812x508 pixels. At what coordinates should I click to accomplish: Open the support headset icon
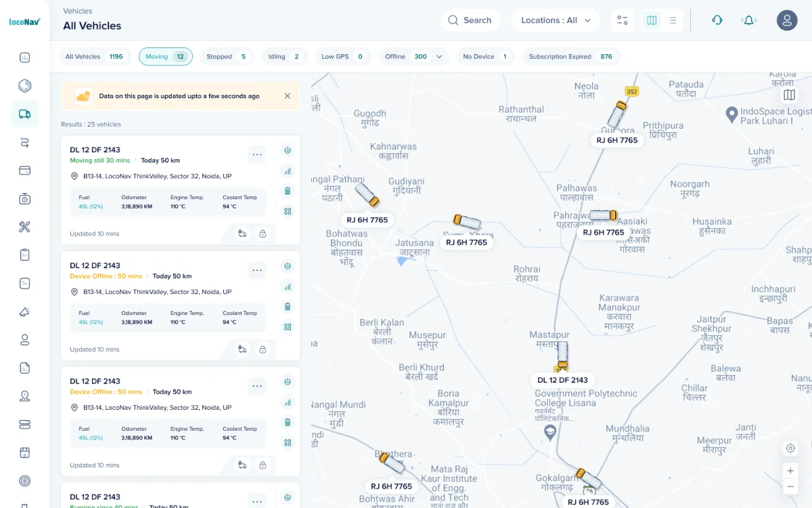(x=717, y=20)
